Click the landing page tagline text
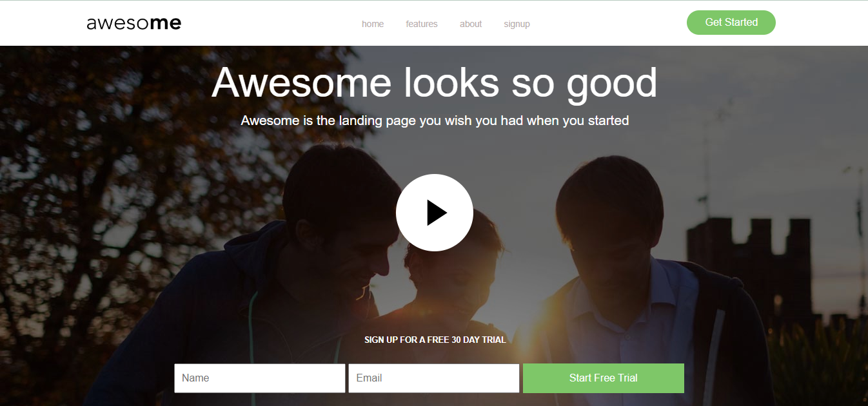The height and width of the screenshot is (406, 868). [435, 121]
